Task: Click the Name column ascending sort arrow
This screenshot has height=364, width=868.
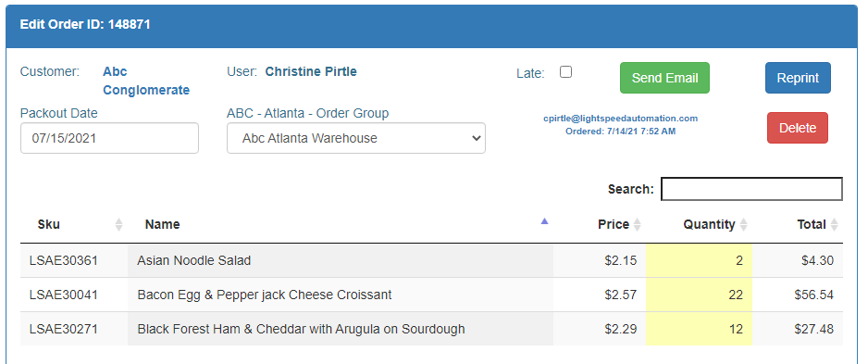Action: pyautogui.click(x=544, y=221)
